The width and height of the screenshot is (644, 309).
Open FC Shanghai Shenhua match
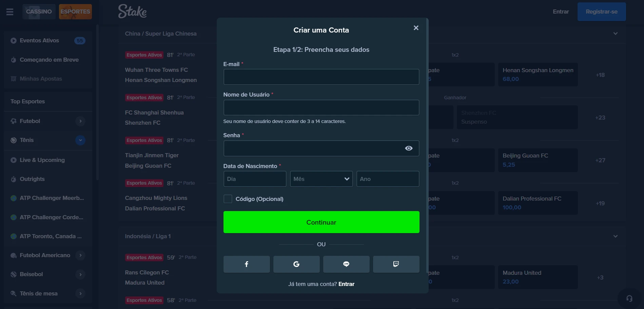tap(154, 112)
